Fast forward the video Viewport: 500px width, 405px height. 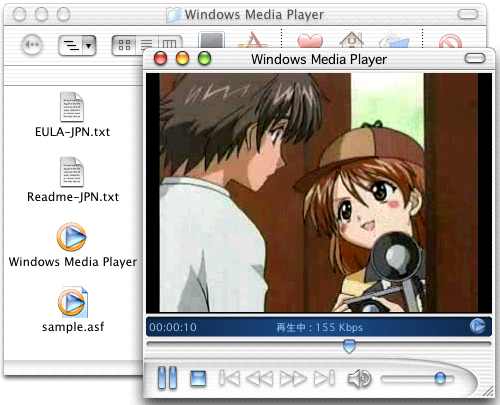click(293, 378)
